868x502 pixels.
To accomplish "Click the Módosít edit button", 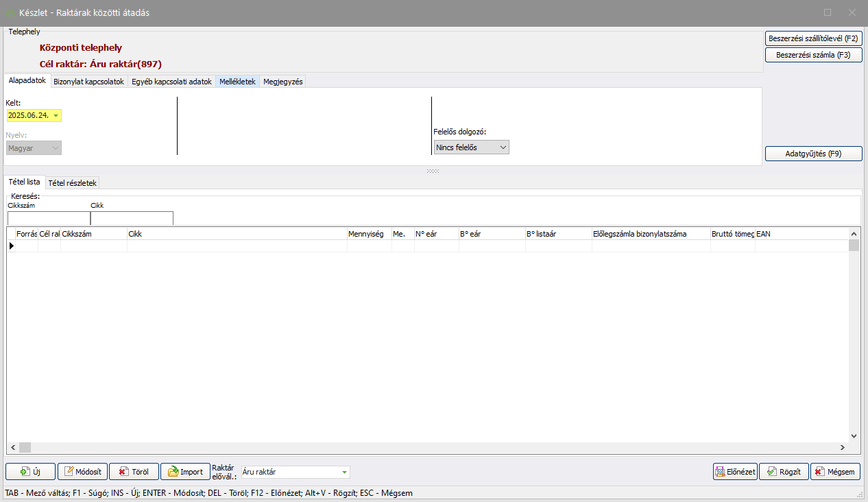I will click(83, 472).
